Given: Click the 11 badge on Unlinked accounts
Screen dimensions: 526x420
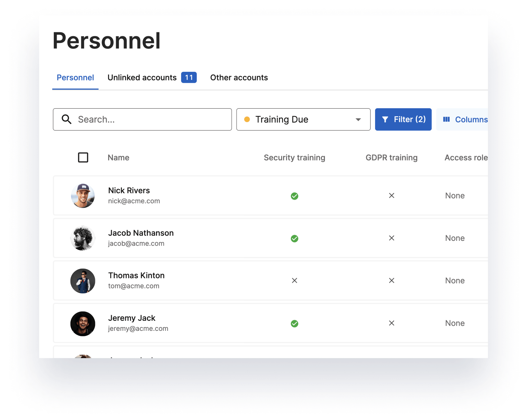Looking at the screenshot, I should 189,77.
